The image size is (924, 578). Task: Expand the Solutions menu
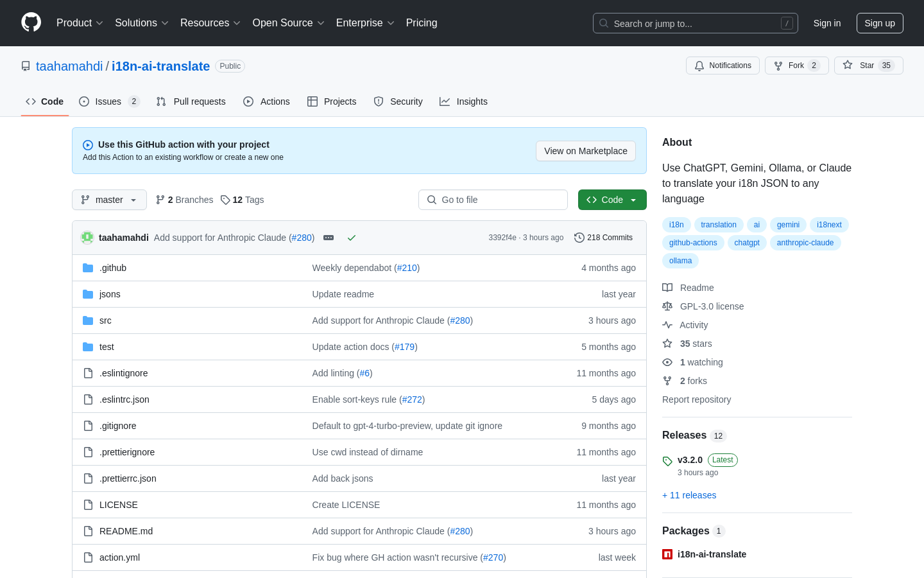tap(142, 22)
